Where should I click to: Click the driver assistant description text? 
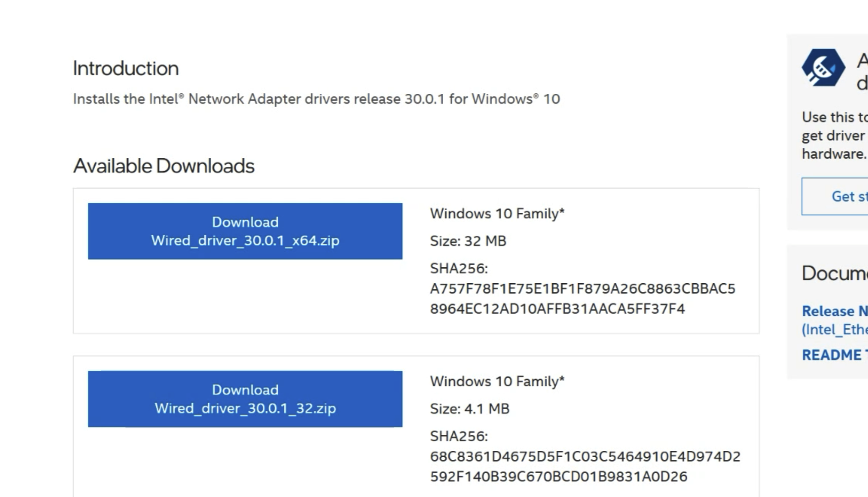833,135
